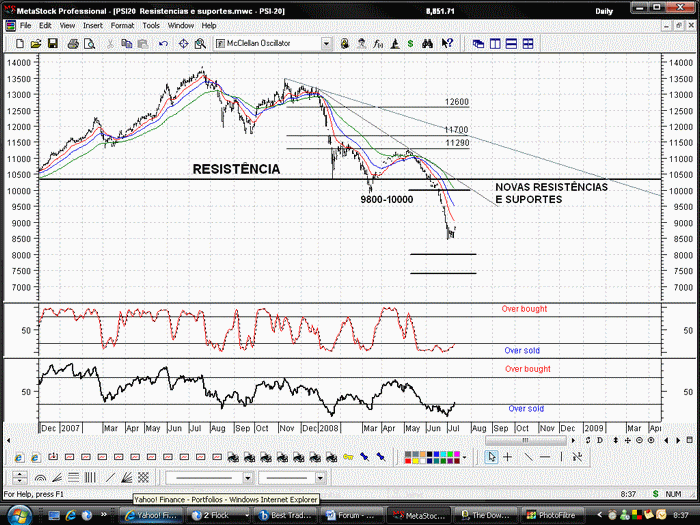Open the binoculars search tool
Image resolution: width=700 pixels, height=525 pixels.
427,43
